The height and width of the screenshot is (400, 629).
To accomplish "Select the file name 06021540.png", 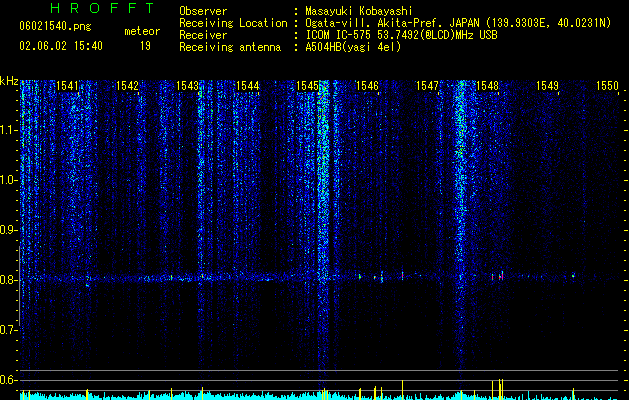I will (x=55, y=27).
